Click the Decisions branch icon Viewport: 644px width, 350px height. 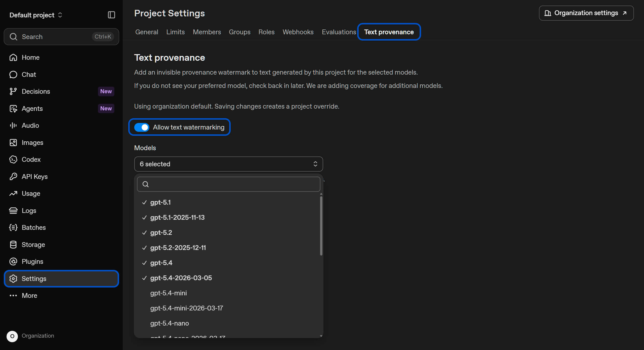tap(13, 91)
